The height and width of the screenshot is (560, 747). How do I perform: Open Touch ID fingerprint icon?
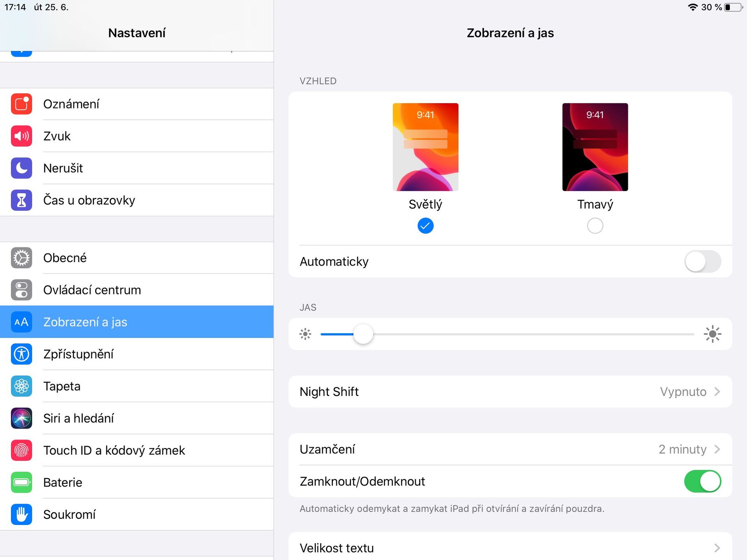(21, 450)
